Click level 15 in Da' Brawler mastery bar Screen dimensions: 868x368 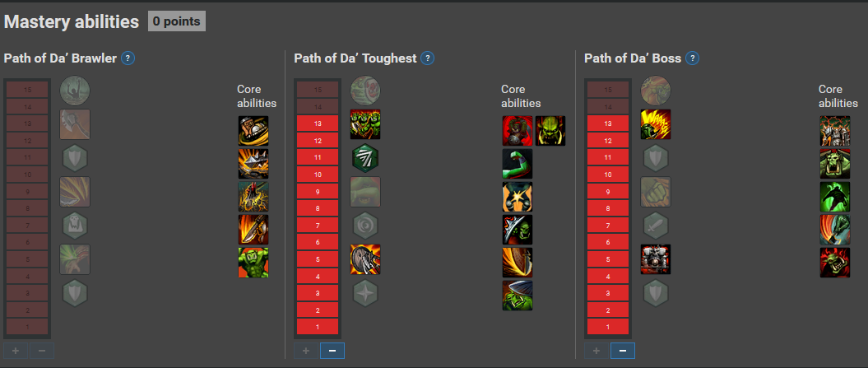tap(27, 89)
